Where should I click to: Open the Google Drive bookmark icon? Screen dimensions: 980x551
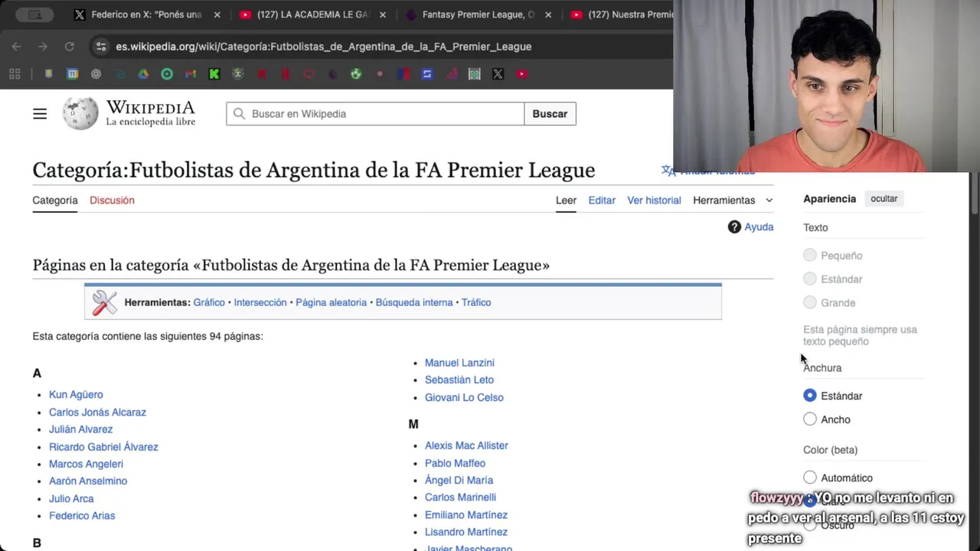tap(143, 74)
